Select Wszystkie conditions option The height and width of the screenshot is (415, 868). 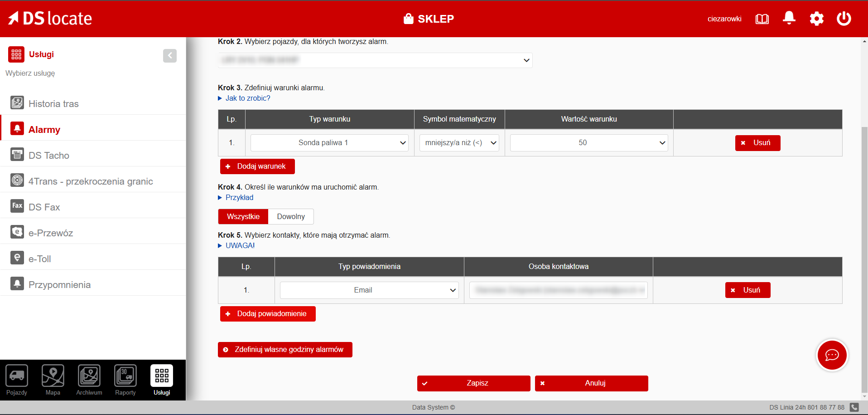point(243,217)
